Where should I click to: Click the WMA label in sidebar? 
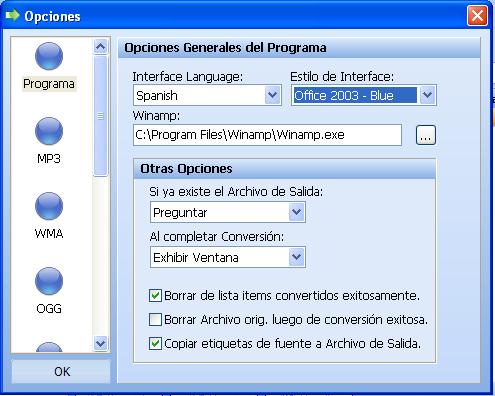pos(49,233)
